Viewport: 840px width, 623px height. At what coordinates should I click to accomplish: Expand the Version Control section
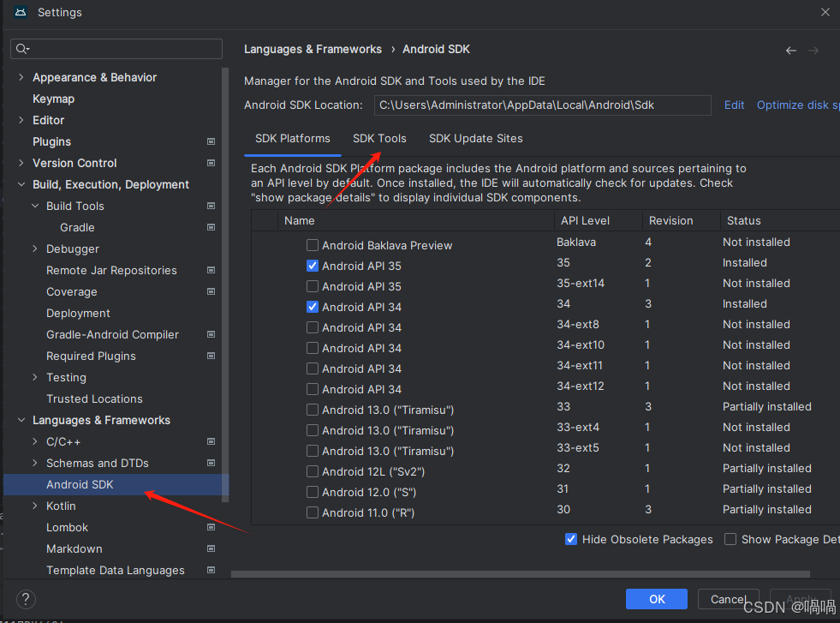pos(21,163)
